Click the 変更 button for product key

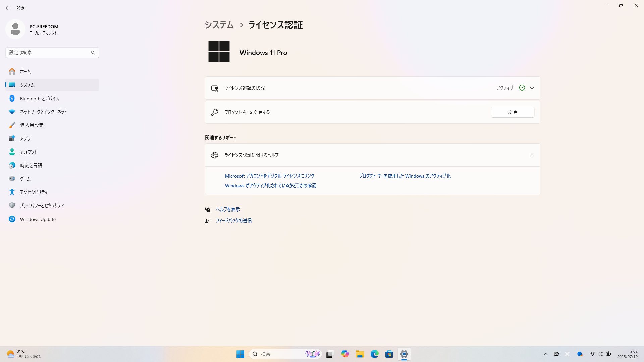click(513, 112)
